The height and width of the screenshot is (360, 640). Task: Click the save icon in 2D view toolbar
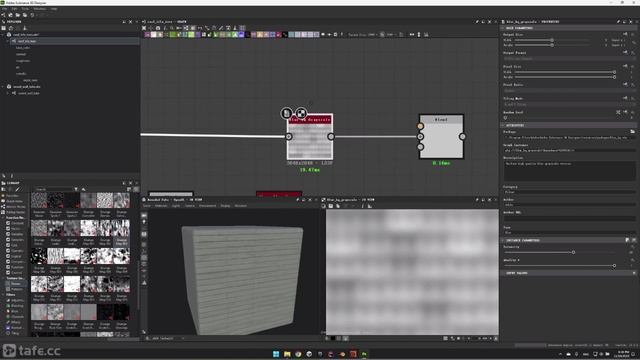[331, 206]
